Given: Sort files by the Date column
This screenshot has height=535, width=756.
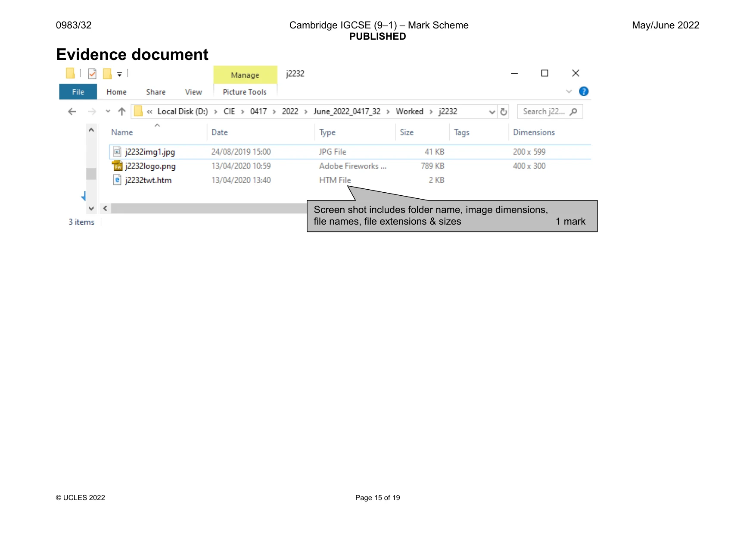Looking at the screenshot, I should [220, 132].
